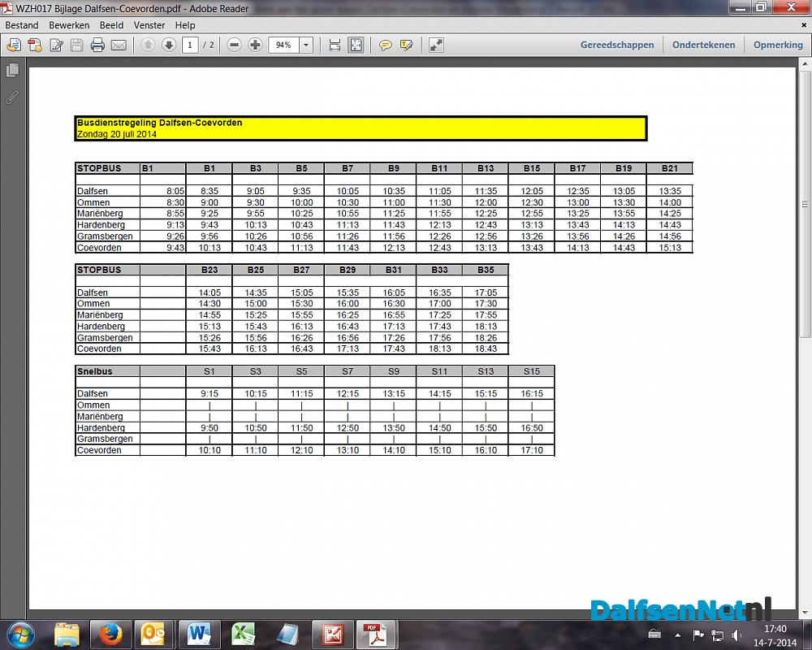Toggle read mode expand arrows icon
Screen dimensions: 812x650
[436, 45]
